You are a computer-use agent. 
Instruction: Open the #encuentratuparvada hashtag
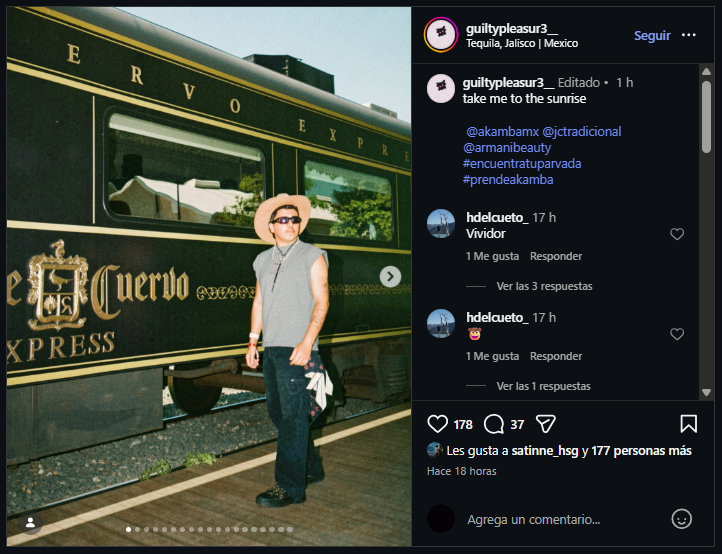pyautogui.click(x=522, y=163)
